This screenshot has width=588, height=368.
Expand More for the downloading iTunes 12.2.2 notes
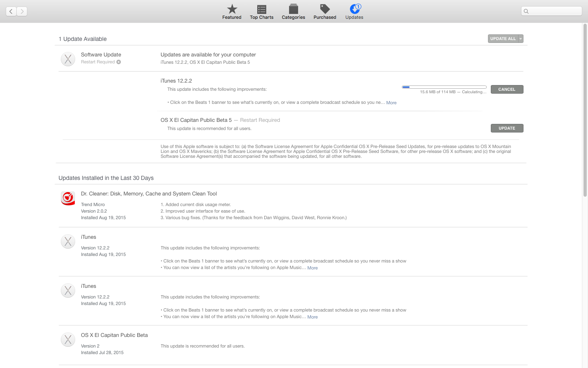click(391, 103)
